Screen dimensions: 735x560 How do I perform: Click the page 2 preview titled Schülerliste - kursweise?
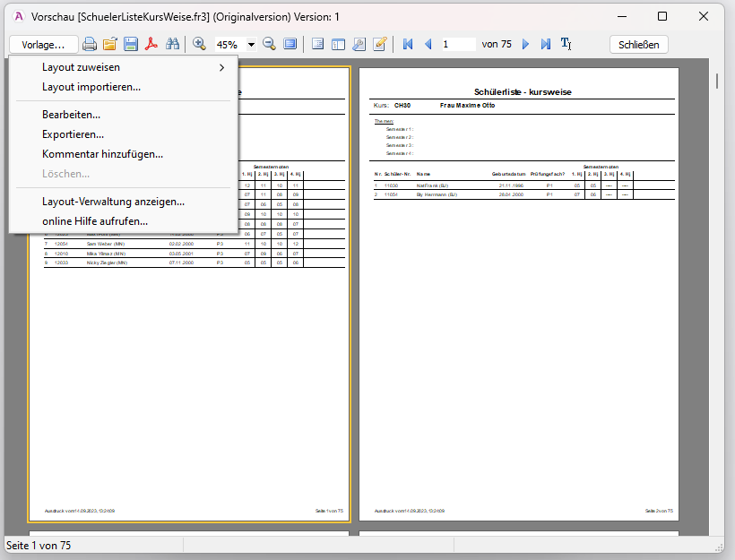[x=519, y=294]
